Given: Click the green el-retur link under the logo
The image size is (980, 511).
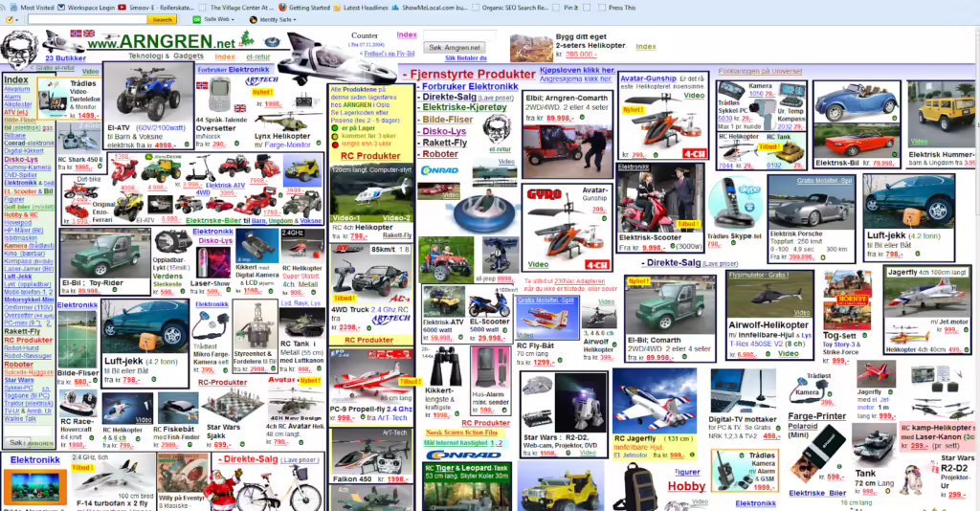Looking at the screenshot, I should tap(258, 56).
